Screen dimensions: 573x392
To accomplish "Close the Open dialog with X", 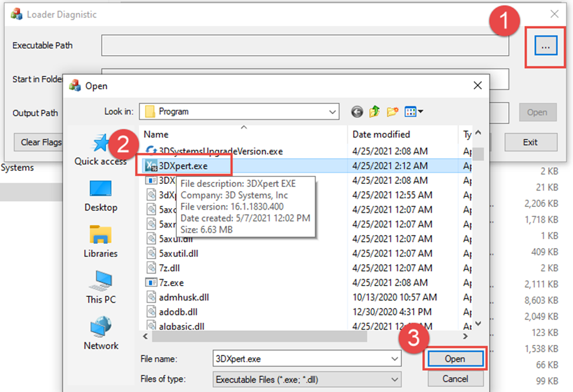I will click(478, 85).
